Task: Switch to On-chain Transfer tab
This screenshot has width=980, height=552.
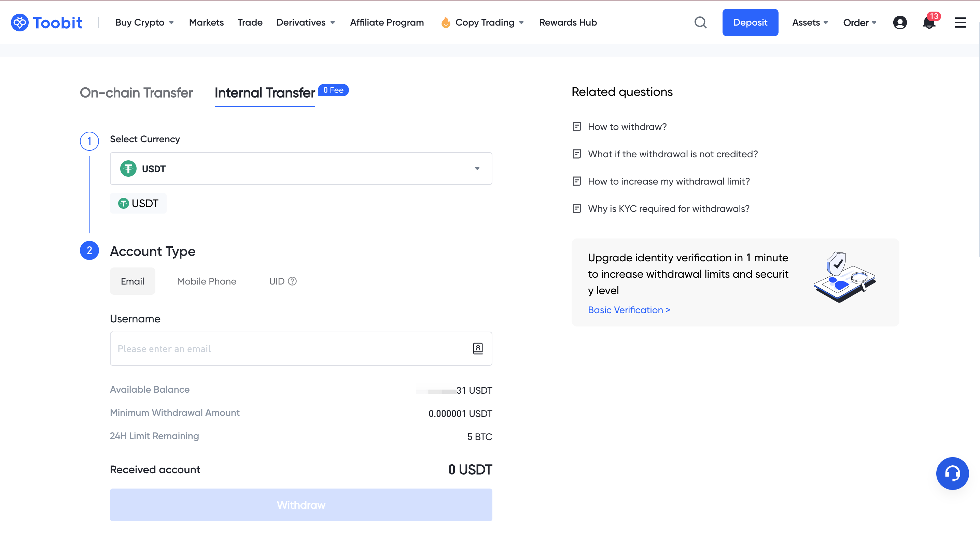Action: tap(136, 93)
